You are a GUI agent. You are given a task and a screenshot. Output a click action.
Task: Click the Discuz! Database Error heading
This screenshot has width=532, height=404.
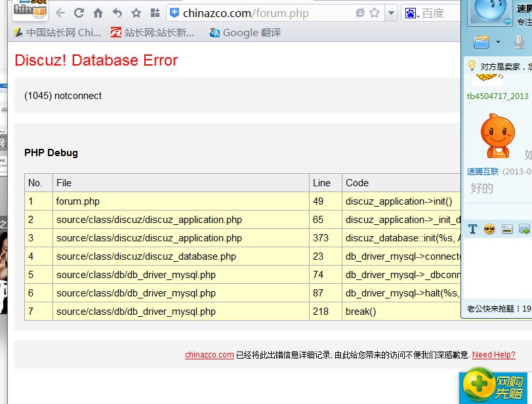[96, 60]
